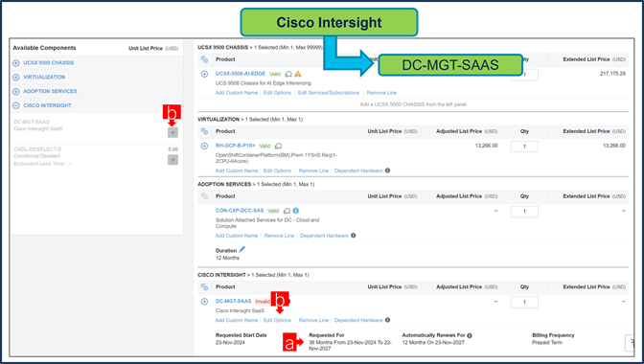Viewport: 644px width, 364px height.
Task: Remove Line for CON-CXP-DCC-SAS
Action: pyautogui.click(x=279, y=236)
